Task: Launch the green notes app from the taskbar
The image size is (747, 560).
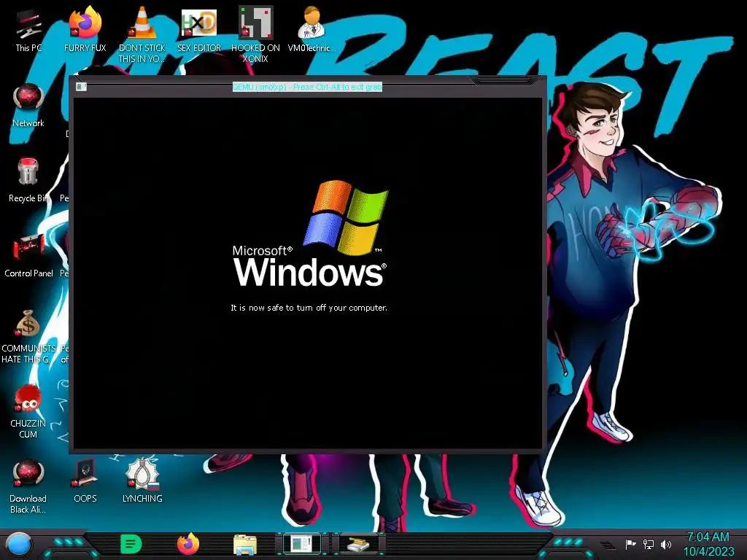Action: [131, 544]
